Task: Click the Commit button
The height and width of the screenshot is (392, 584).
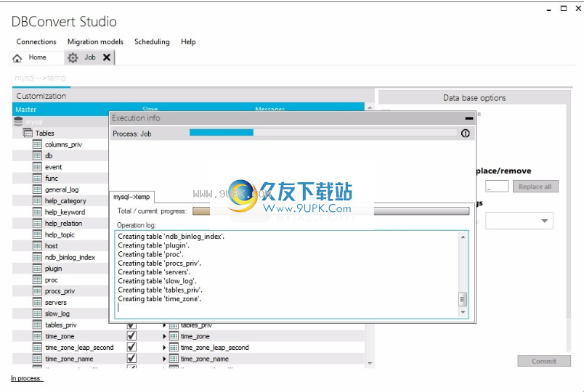Action: pos(544,361)
